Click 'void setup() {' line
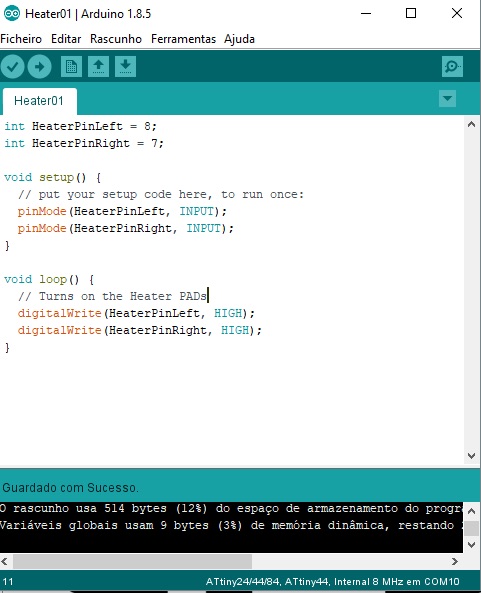481x593 pixels. (x=53, y=177)
